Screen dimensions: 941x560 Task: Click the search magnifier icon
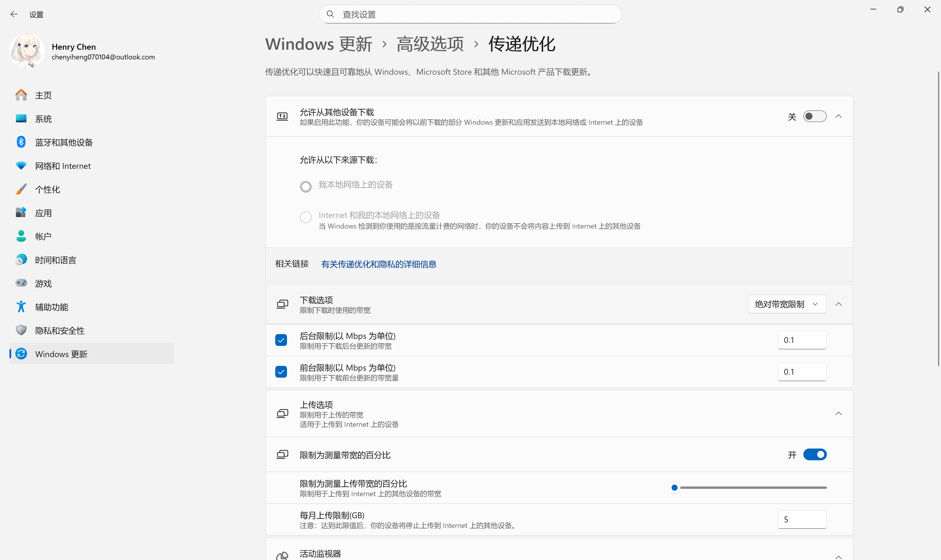click(x=330, y=14)
